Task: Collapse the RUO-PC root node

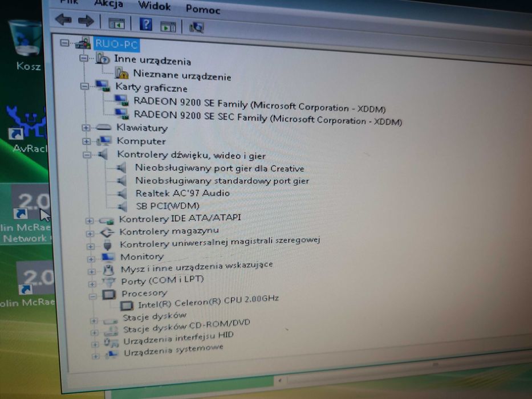Action: 64,43
